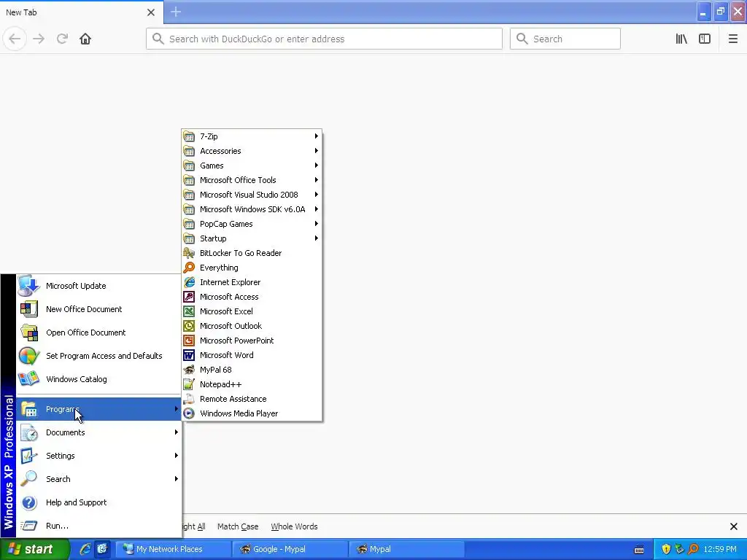This screenshot has height=560, width=747.
Task: Open Microsoft Outlook
Action: [x=252, y=326]
